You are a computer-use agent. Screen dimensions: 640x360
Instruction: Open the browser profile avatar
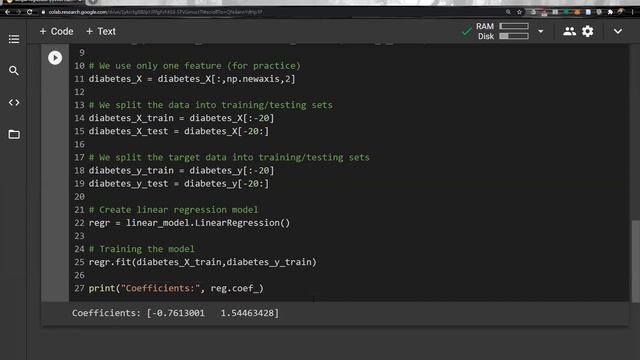point(621,12)
